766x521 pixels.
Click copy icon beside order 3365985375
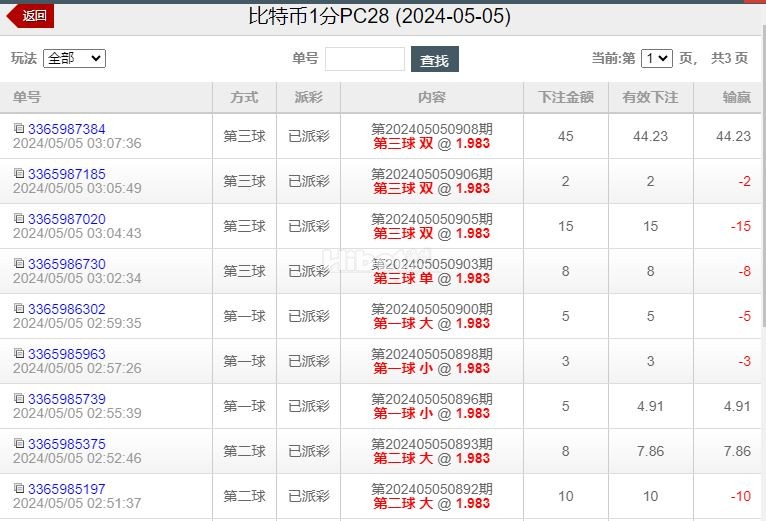point(19,443)
